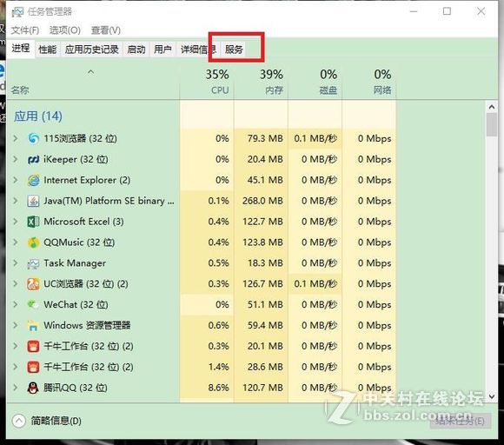
Task: Click the 千牛工作台 icon in the 1.4% CPU row
Action: pos(33,367)
